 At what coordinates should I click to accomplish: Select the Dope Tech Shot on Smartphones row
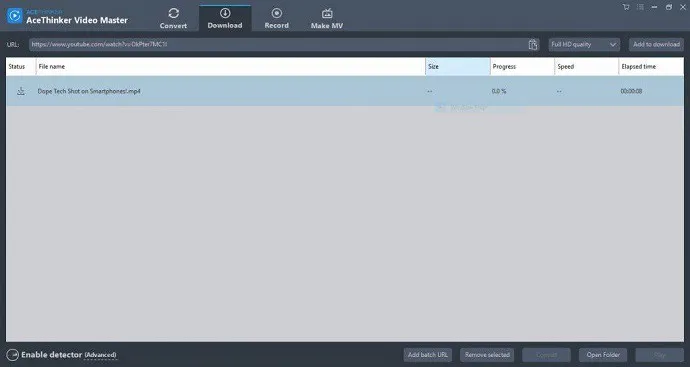tap(345, 91)
